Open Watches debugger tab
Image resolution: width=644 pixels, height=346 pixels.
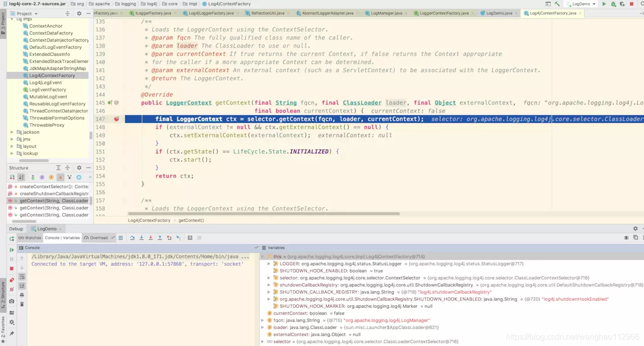(x=30, y=238)
